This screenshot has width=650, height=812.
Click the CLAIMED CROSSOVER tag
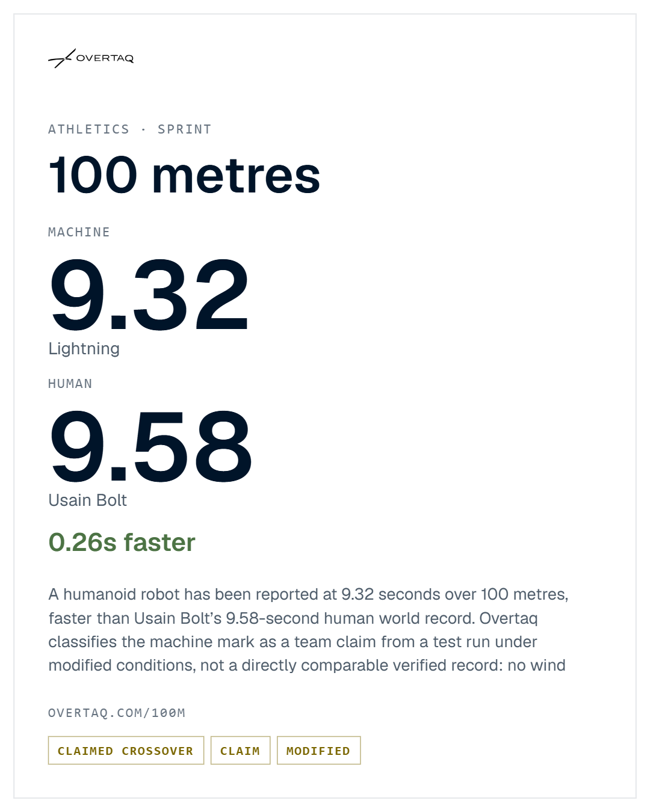[126, 751]
